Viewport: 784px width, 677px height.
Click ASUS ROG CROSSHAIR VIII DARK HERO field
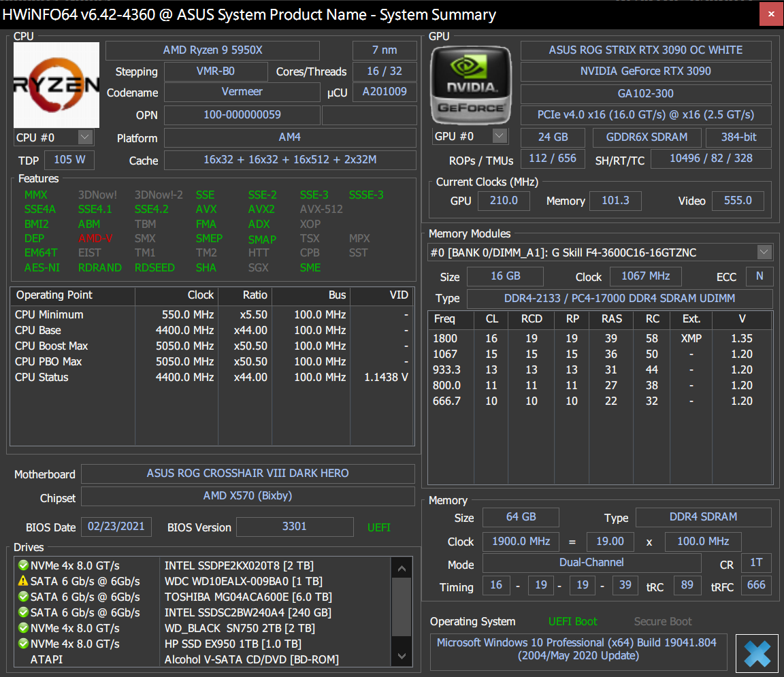click(x=248, y=473)
